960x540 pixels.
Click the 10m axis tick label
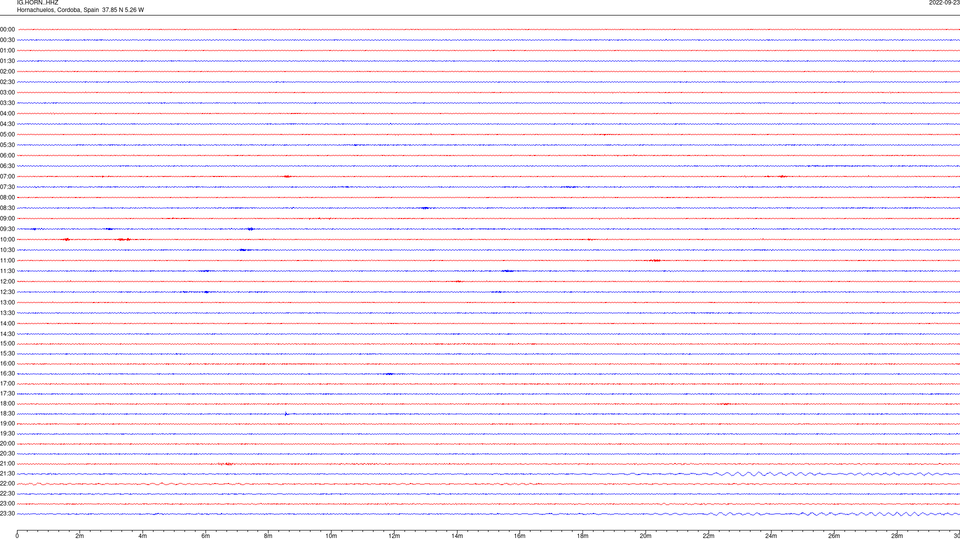pyautogui.click(x=331, y=536)
